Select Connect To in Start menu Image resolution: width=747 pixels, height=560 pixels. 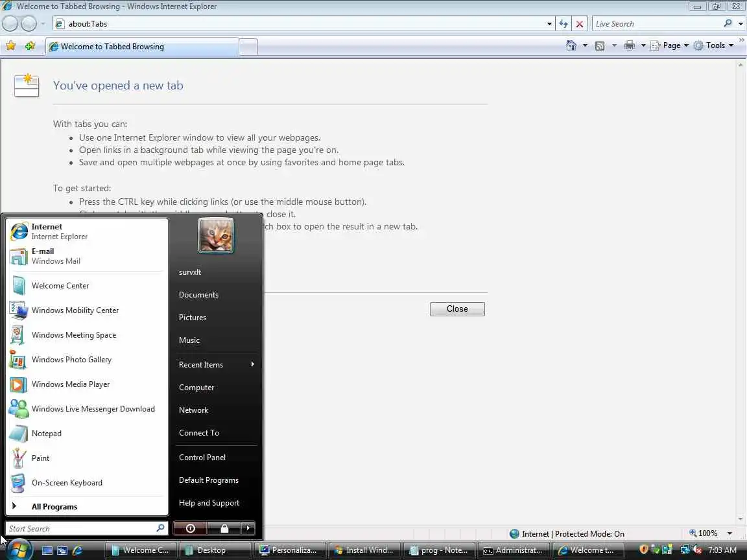[217, 433]
